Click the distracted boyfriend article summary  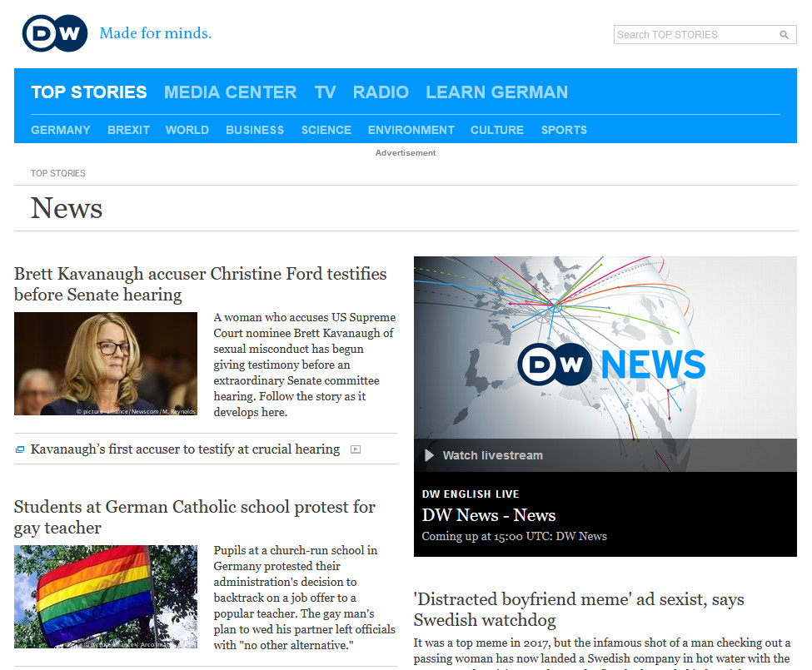pos(602,654)
